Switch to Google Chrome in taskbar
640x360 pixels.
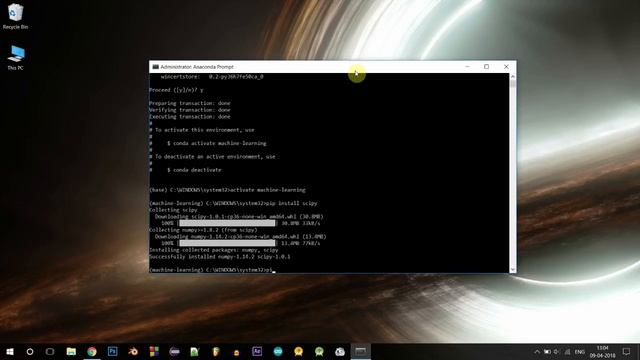coord(92,351)
